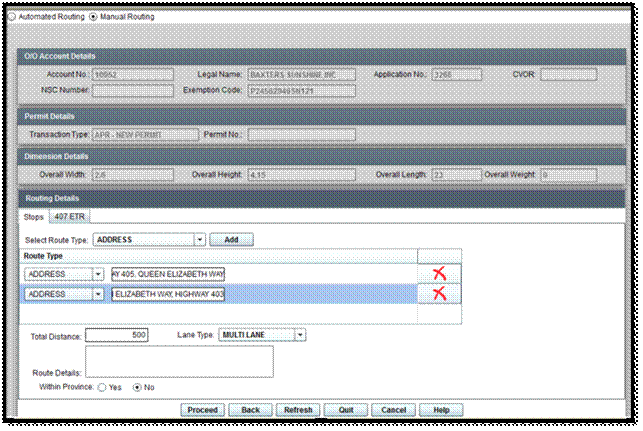
Task: Choose Yes for Within Province
Action: [102, 388]
